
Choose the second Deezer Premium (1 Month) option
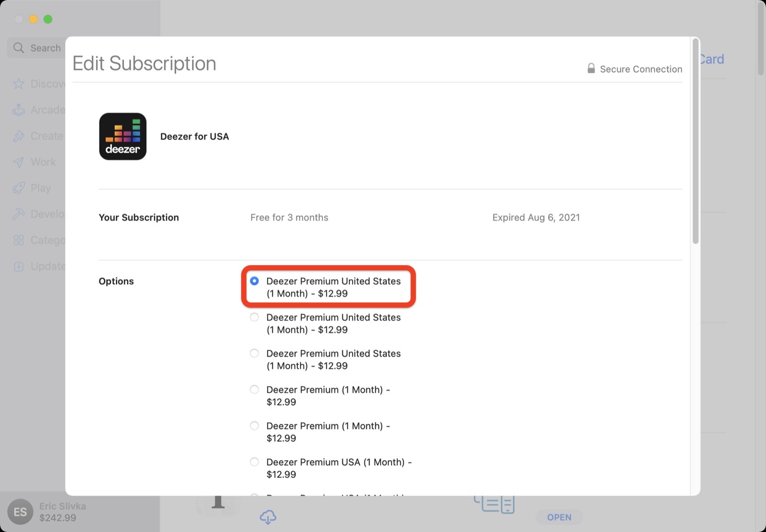[x=254, y=426]
